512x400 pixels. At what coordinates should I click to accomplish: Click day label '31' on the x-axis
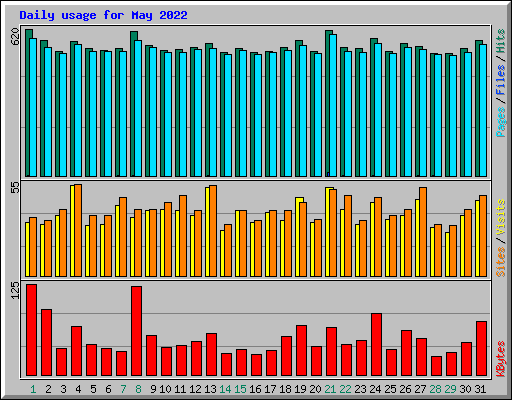pos(480,389)
